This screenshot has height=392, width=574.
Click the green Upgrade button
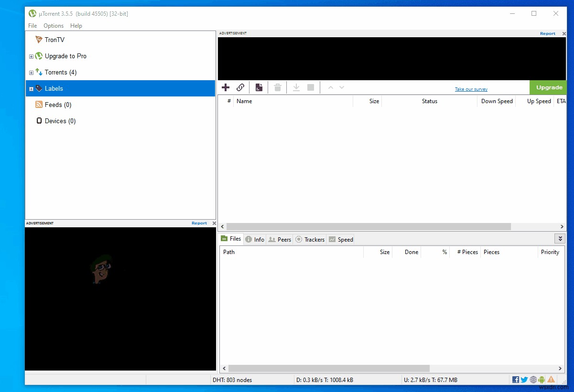tap(549, 87)
